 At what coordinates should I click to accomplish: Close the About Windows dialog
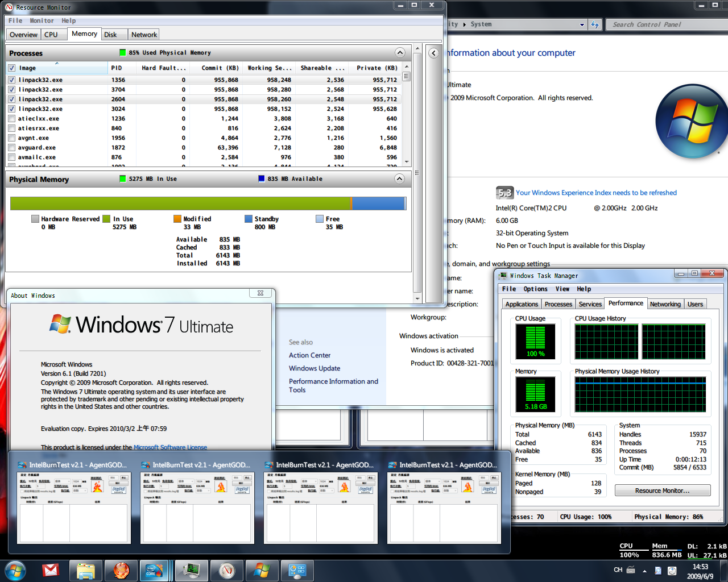[260, 293]
